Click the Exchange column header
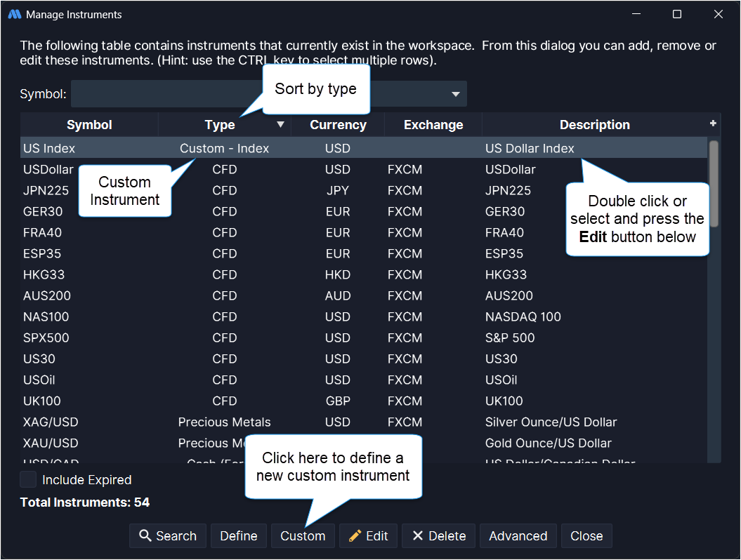Image resolution: width=741 pixels, height=560 pixels. tap(433, 125)
